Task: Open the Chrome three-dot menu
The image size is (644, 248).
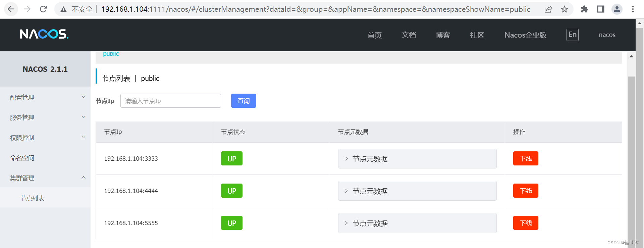Action: click(633, 9)
